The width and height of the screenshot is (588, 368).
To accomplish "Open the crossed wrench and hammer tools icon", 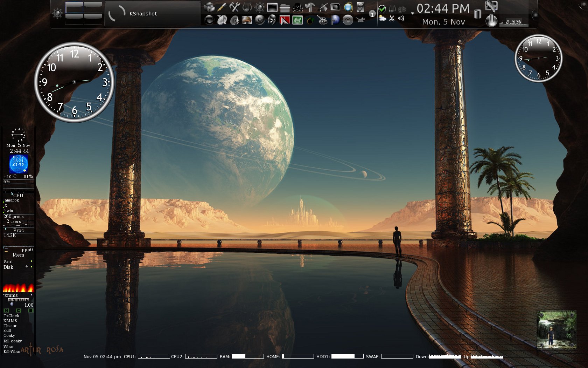I will point(234,7).
